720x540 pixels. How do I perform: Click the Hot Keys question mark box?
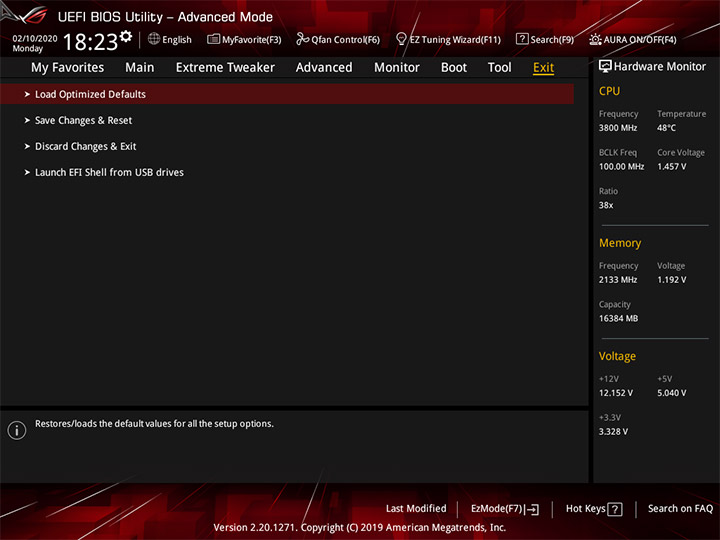[x=615, y=509]
